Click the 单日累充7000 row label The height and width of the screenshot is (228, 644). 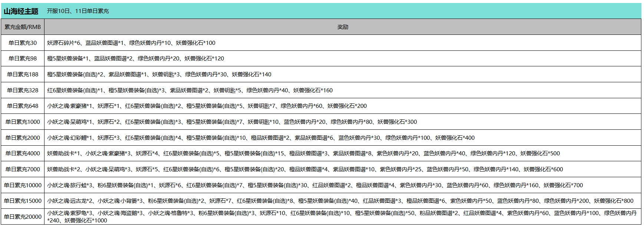click(23, 169)
